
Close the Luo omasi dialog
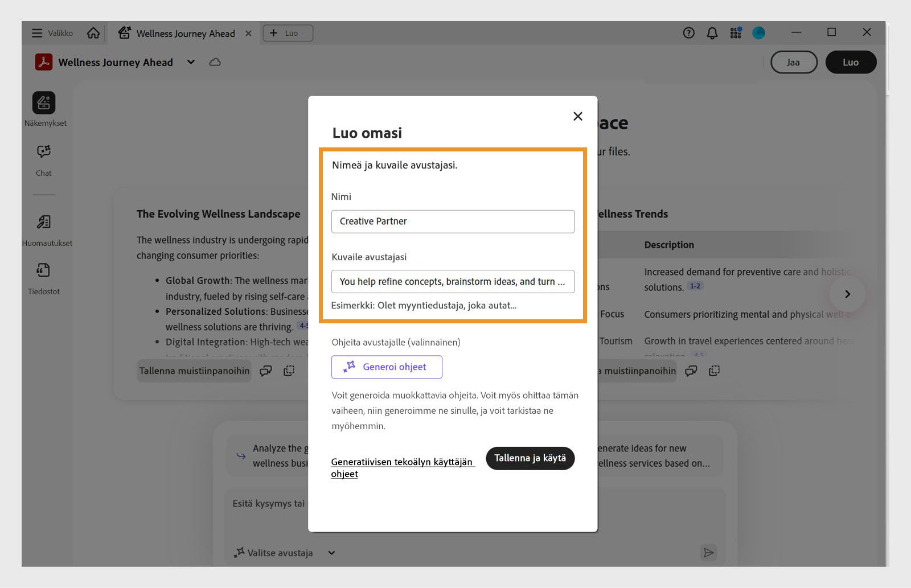577,116
